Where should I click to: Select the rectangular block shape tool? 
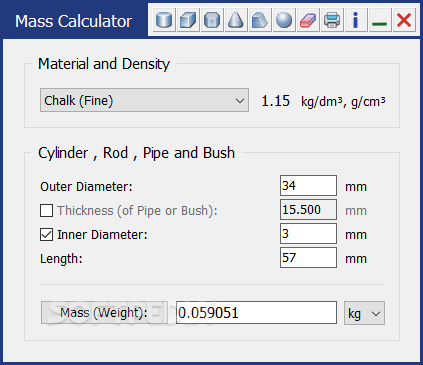pos(188,20)
